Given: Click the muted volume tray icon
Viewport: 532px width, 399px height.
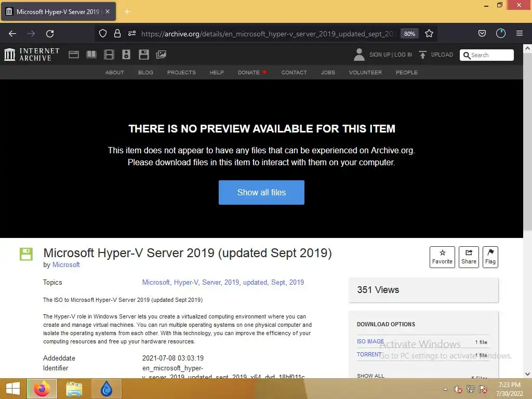Looking at the screenshot, I should [x=458, y=389].
